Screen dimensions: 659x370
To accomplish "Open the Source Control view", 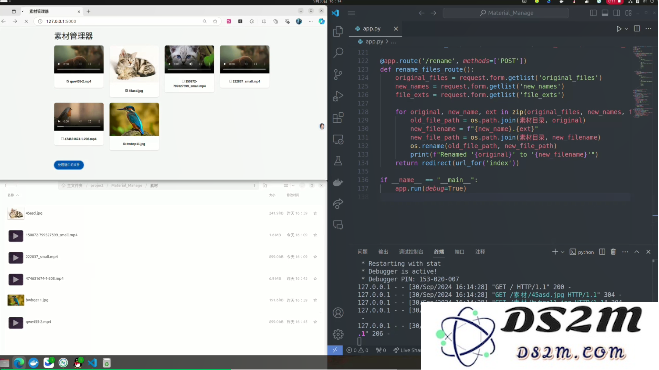I will (338, 74).
